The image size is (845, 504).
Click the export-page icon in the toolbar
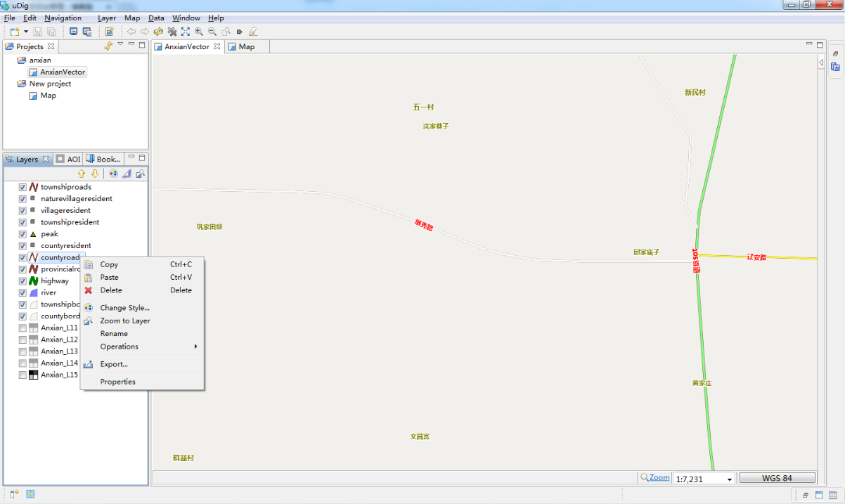pyautogui.click(x=109, y=32)
